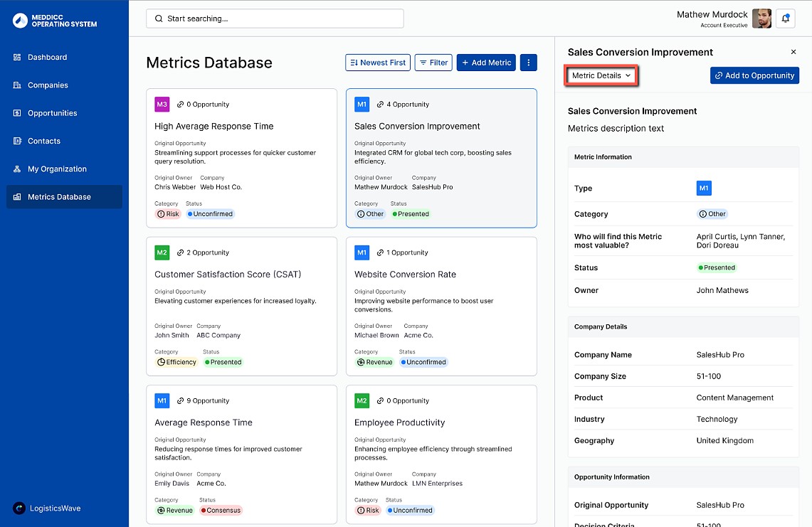The width and height of the screenshot is (812, 527).
Task: Click the M2 badge on Employee Productivity card
Action: point(362,401)
